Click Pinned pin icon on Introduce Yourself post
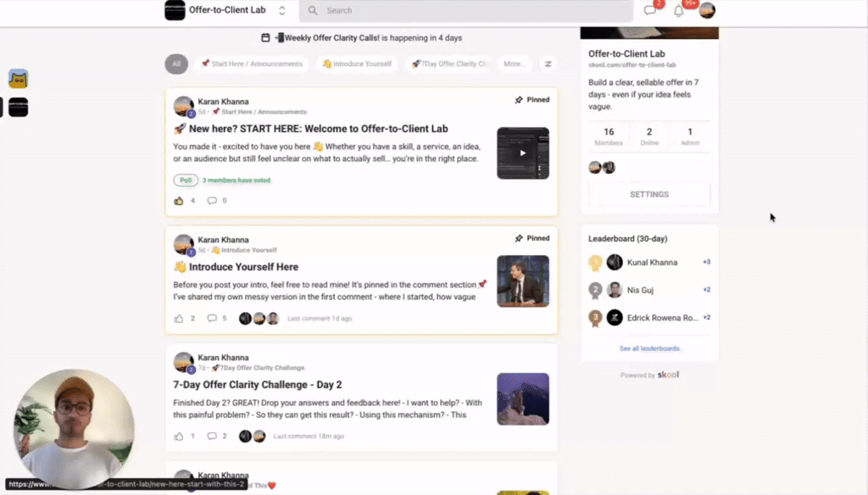This screenshot has width=868, height=495. click(x=519, y=238)
